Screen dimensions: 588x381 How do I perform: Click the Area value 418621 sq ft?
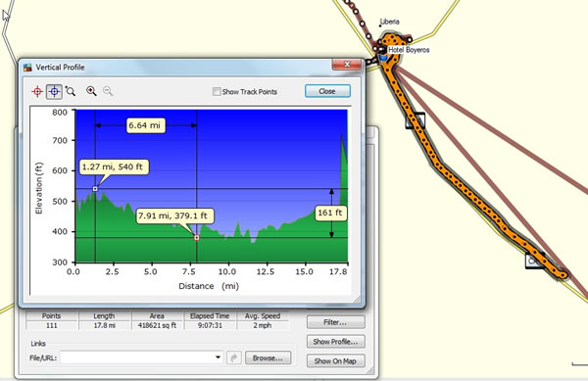coord(157,325)
